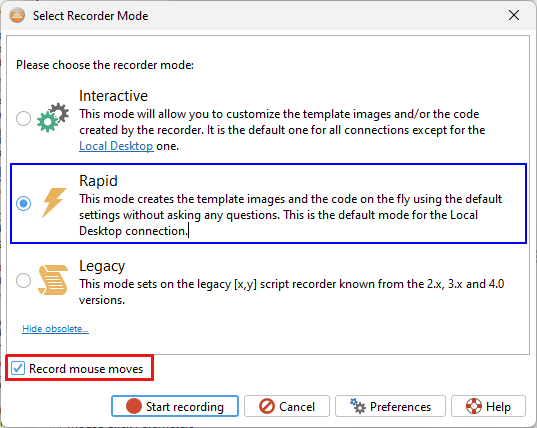The height and width of the screenshot is (428, 537).
Task: Click the lightning bolt Rapid mode icon
Action: [x=54, y=203]
